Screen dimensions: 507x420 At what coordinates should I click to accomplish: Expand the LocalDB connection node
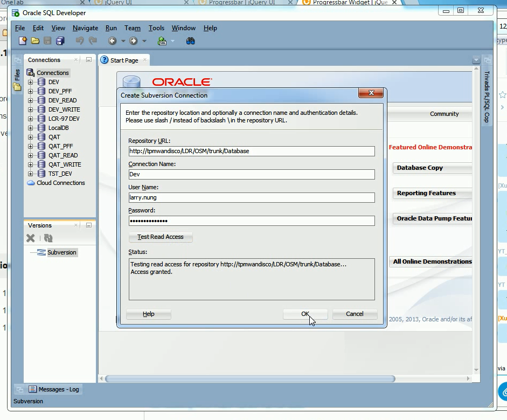pyautogui.click(x=30, y=128)
